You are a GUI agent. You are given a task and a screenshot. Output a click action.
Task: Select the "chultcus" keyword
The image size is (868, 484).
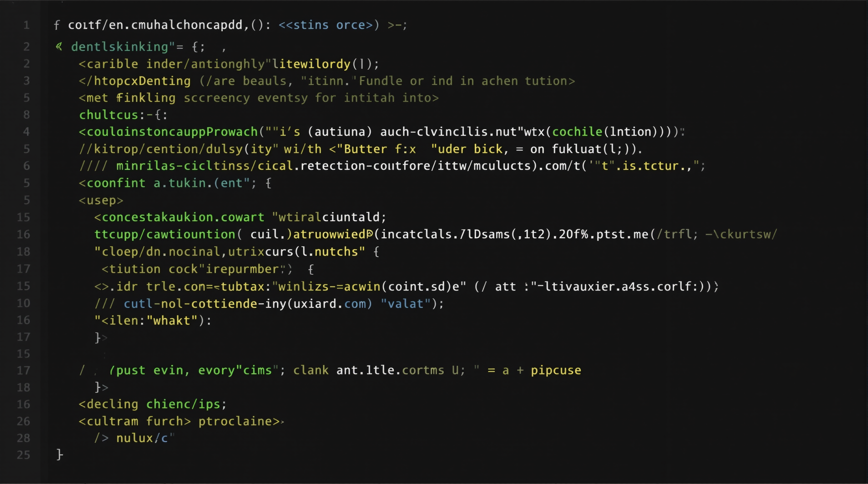pos(108,115)
